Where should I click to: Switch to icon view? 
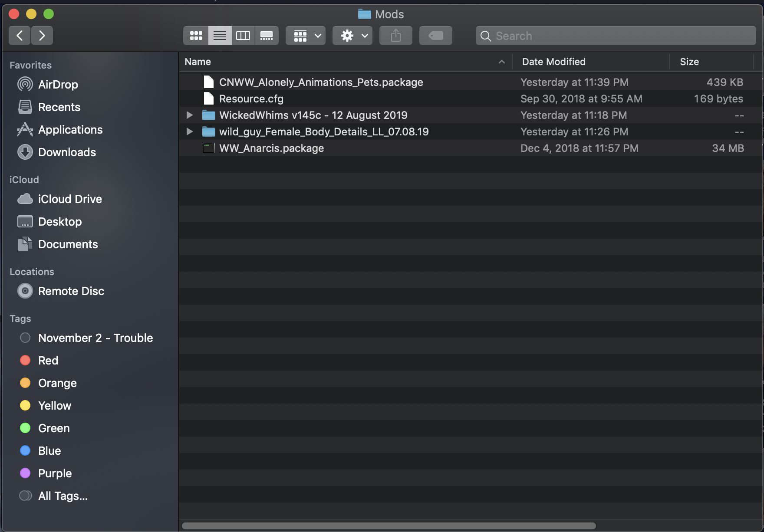click(x=196, y=36)
